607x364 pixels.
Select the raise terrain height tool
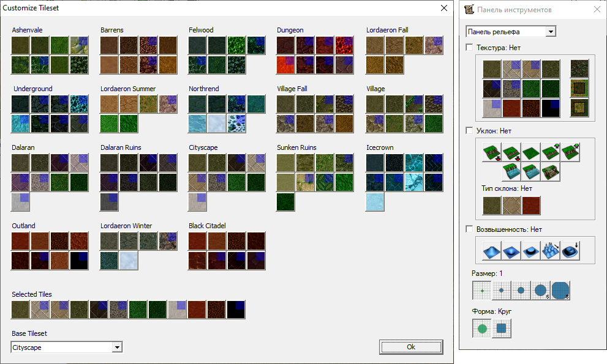492,251
